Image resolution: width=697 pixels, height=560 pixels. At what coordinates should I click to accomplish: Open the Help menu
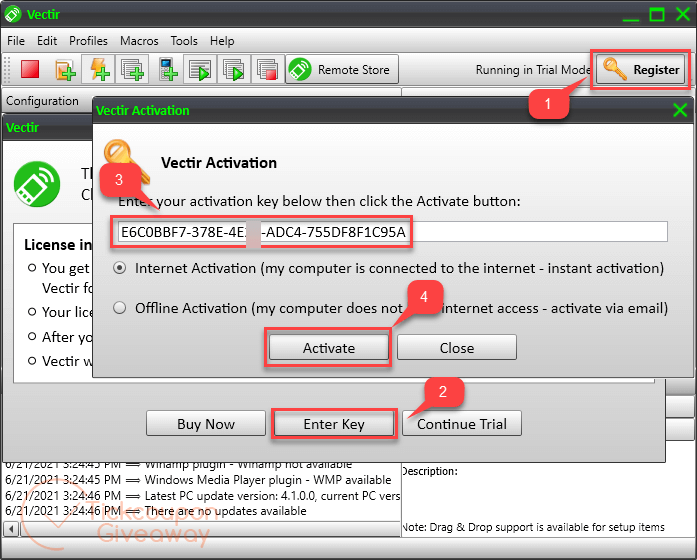(222, 41)
